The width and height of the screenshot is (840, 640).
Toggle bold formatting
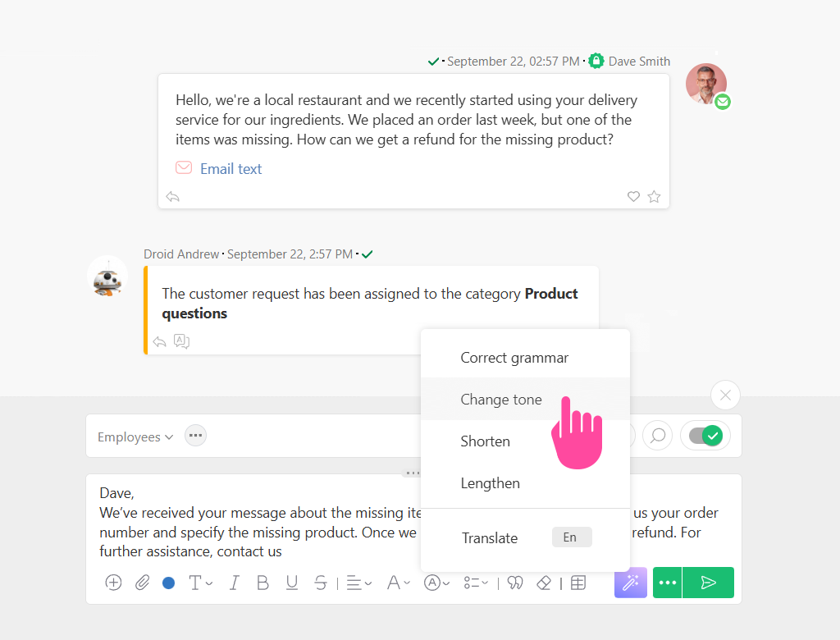point(262,583)
